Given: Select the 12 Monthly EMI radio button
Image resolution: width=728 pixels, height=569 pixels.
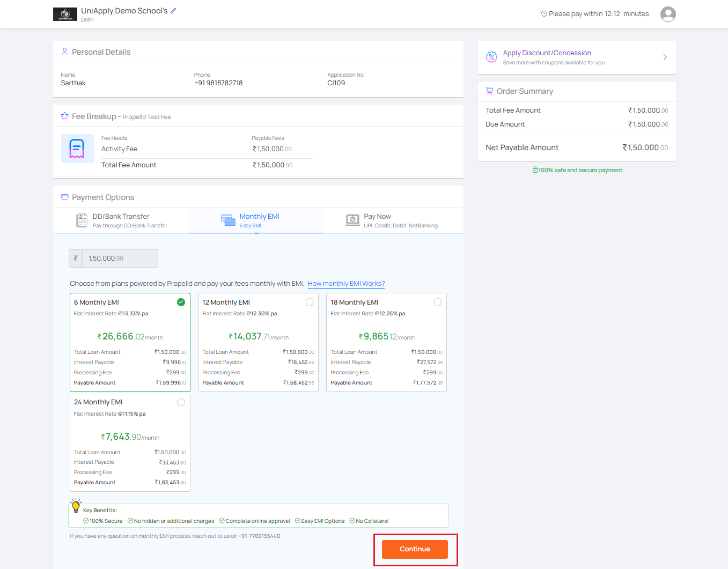Looking at the screenshot, I should tap(310, 302).
